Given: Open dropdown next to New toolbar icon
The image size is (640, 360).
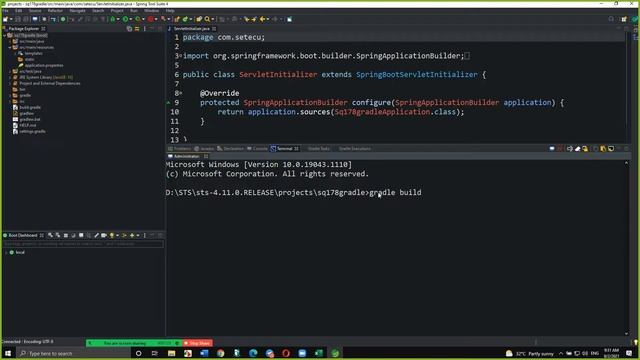Looking at the screenshot, I should 11,19.
